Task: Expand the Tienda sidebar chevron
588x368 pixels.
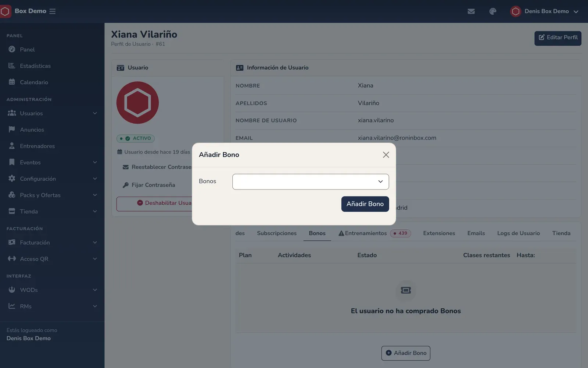Action: pyautogui.click(x=95, y=211)
